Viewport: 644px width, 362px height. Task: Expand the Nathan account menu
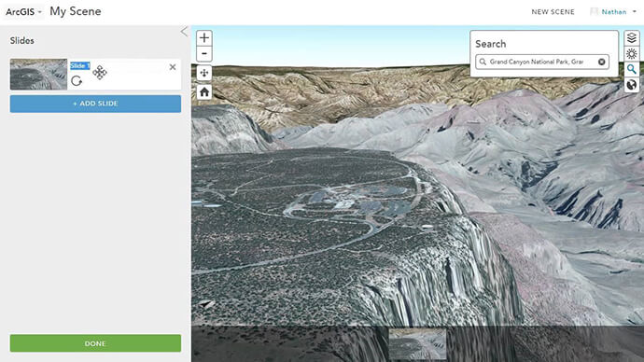coord(613,12)
